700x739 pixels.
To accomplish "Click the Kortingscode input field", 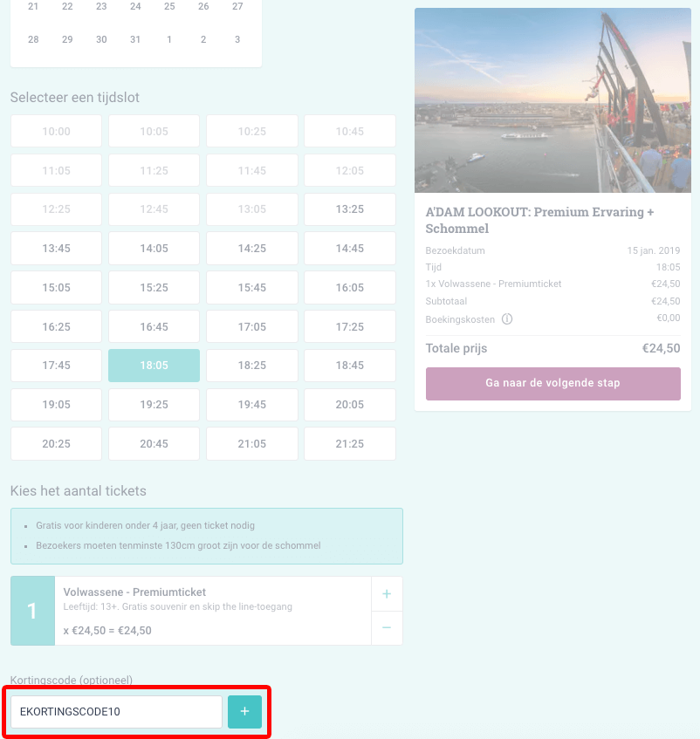I will click(x=116, y=711).
